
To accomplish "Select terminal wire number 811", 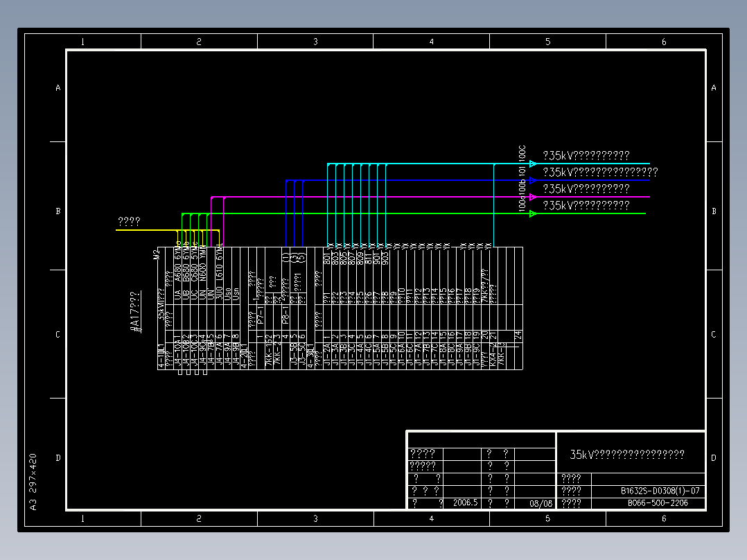I will click(368, 259).
